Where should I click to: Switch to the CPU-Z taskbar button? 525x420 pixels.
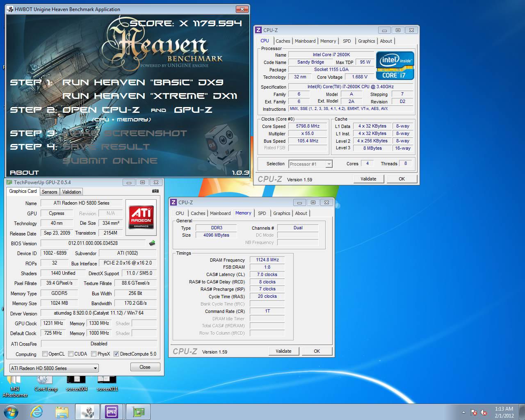112,411
